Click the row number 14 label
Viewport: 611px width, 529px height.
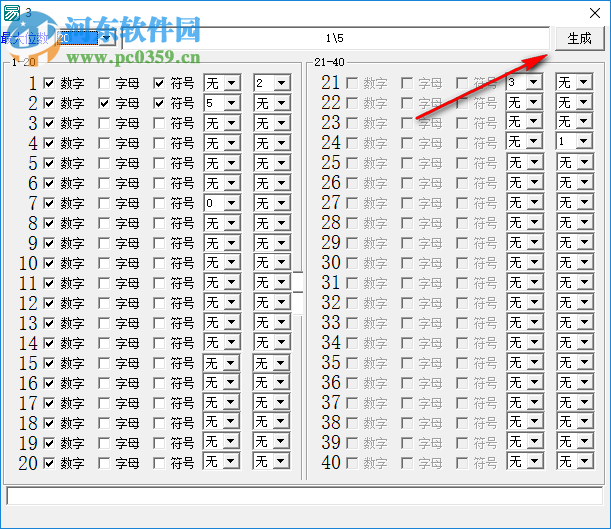click(28, 343)
